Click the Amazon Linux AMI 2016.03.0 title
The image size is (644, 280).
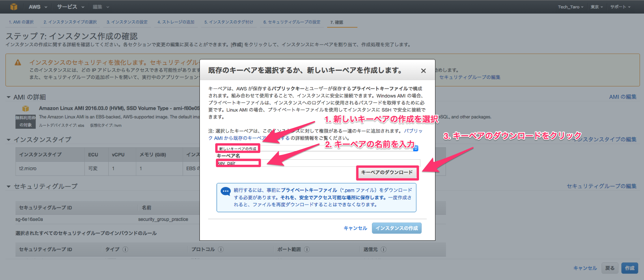119,108
